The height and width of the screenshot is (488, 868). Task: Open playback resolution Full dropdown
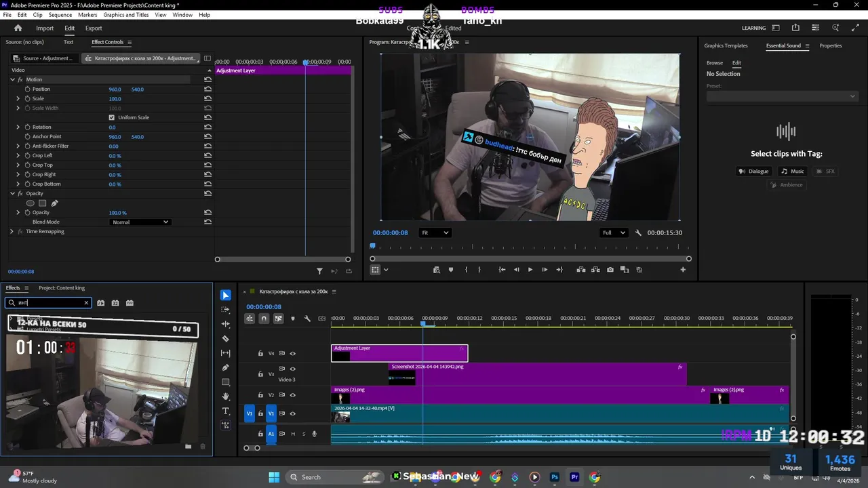(613, 232)
